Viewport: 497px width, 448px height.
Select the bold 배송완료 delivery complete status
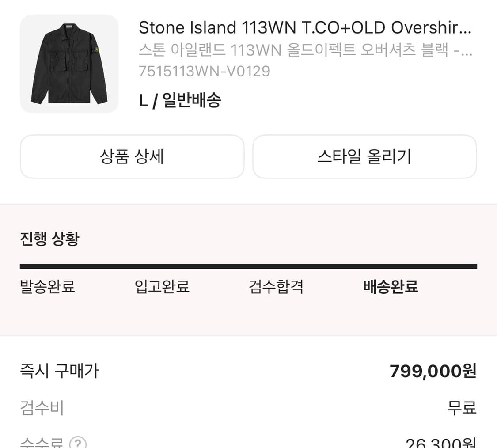click(x=390, y=287)
